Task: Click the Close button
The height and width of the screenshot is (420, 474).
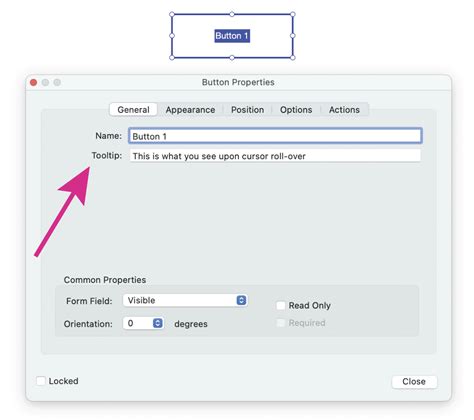Action: point(414,382)
